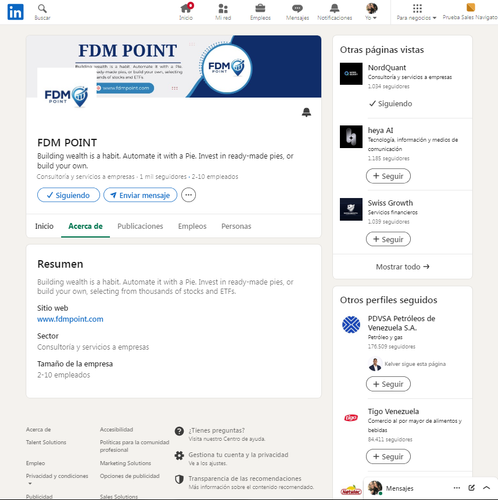The width and height of the screenshot is (498, 500).
Task: Expand Privacidad y condiciones dropdown
Action: [57, 479]
